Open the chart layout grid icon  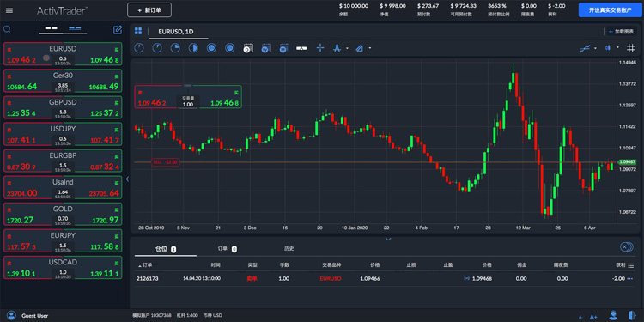(138, 31)
